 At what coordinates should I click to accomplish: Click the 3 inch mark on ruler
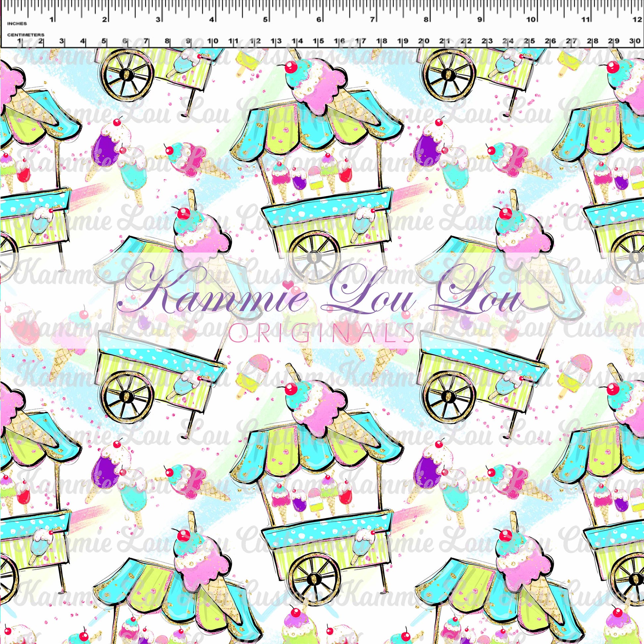(x=158, y=20)
